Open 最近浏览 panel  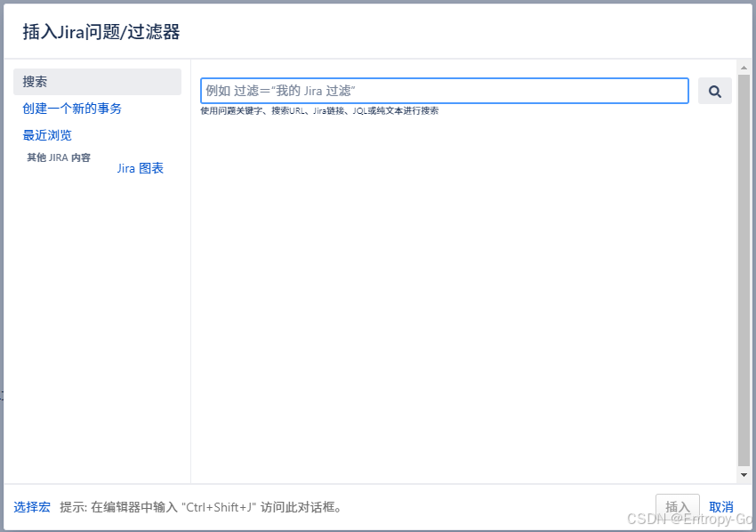point(47,135)
